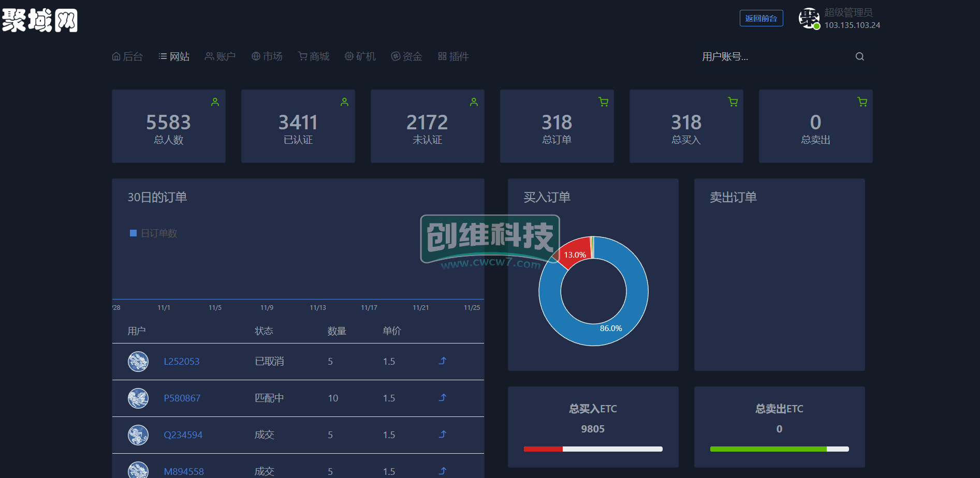Expand the 市场 navigation menu
The width and height of the screenshot is (980, 478).
[x=267, y=56]
